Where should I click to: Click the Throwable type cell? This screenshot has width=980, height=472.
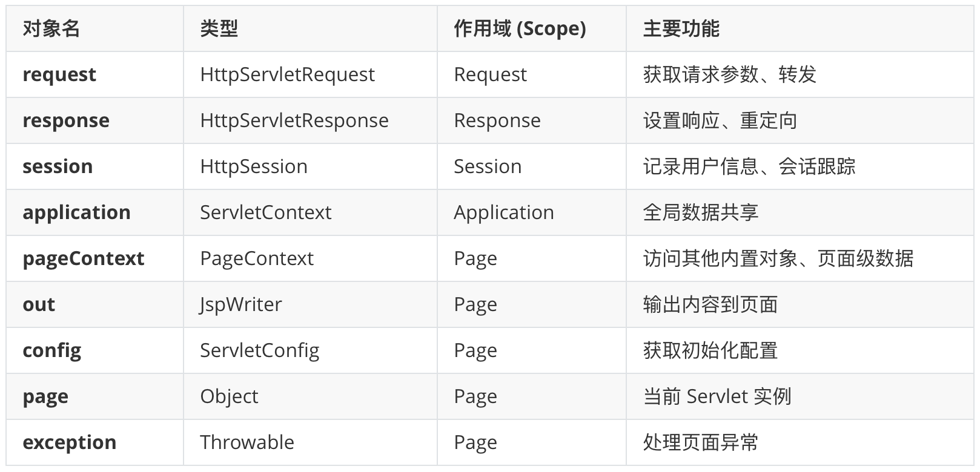247,442
